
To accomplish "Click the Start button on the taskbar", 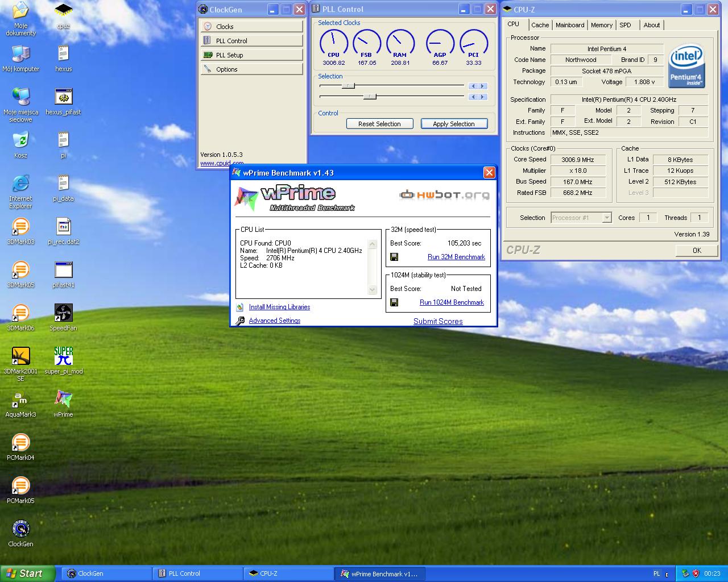I will (28, 573).
